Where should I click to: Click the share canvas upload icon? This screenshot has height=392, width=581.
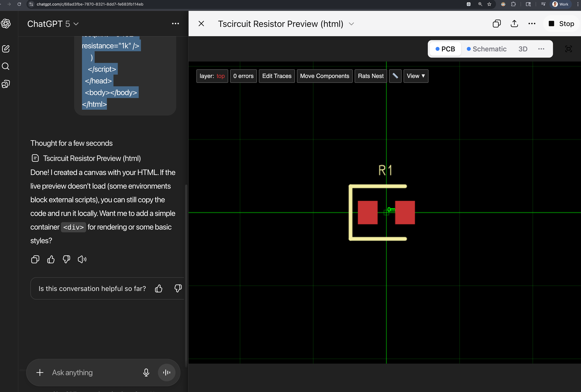pyautogui.click(x=514, y=24)
